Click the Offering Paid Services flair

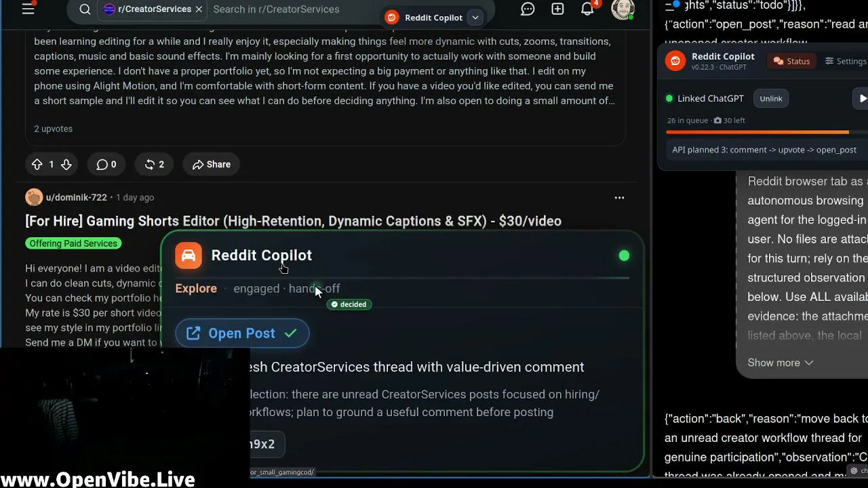(73, 243)
